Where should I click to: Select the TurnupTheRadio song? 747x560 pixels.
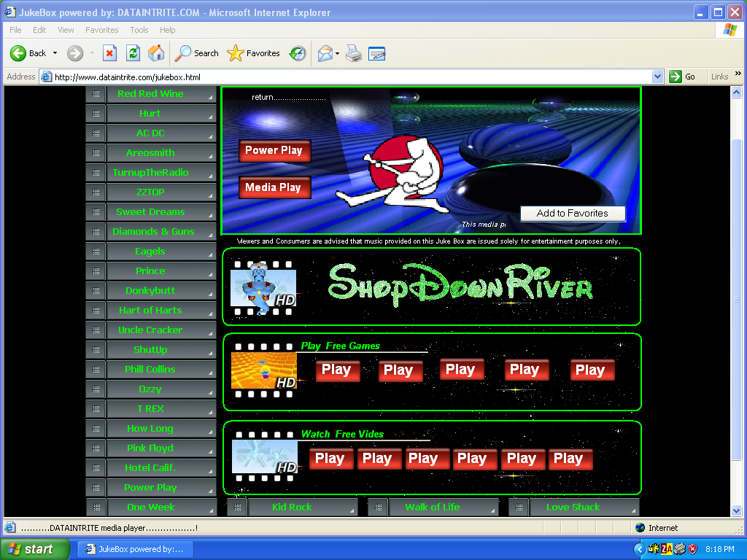(161, 173)
